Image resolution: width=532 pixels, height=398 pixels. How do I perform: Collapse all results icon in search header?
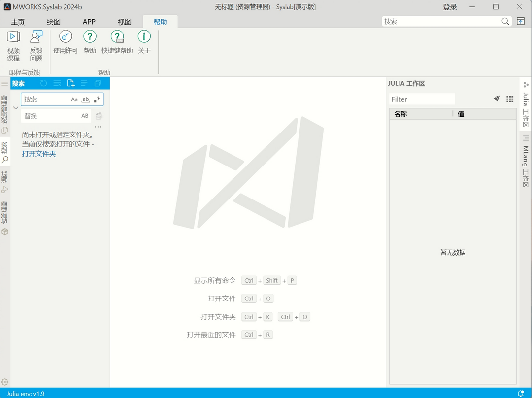click(x=98, y=83)
